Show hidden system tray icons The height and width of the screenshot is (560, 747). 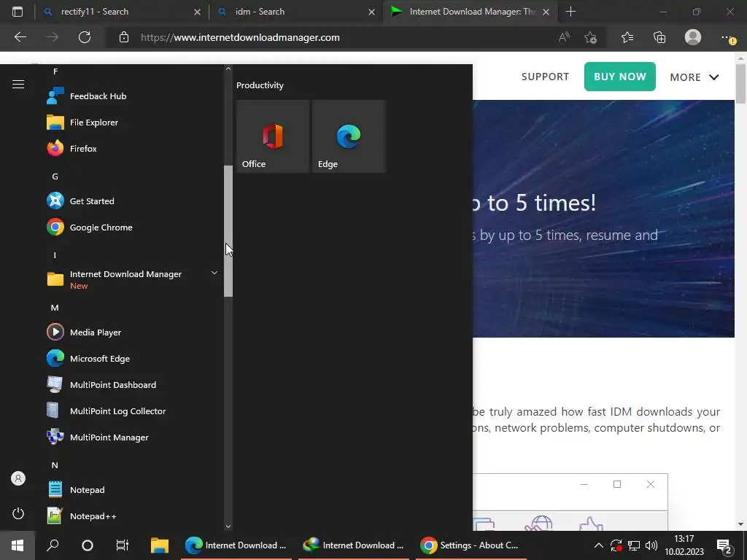point(599,545)
